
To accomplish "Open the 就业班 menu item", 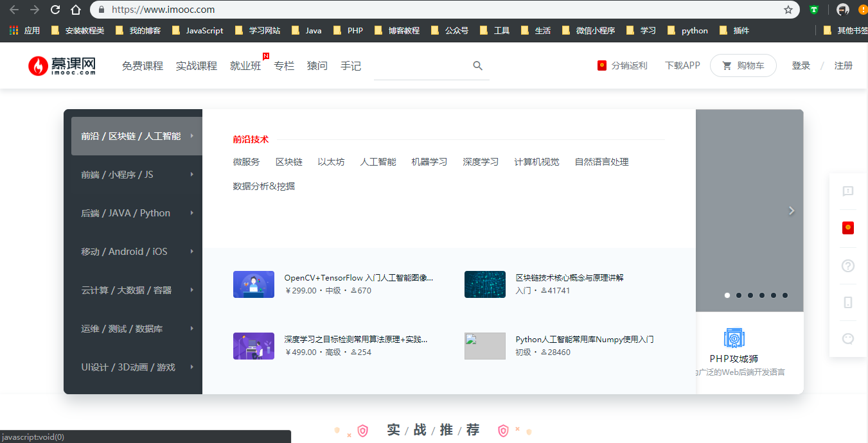I will [245, 65].
